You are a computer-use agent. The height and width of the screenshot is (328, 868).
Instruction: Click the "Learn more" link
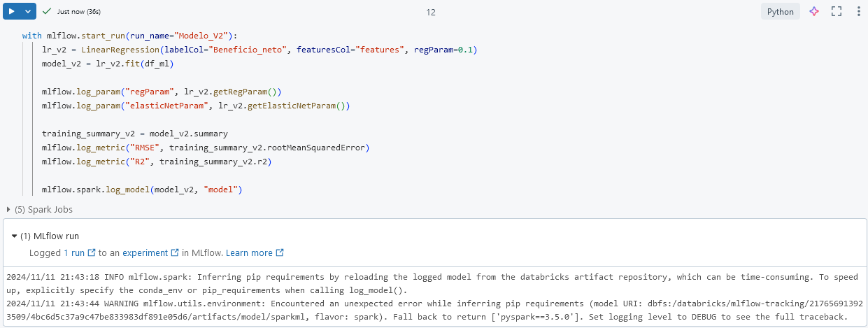pos(249,252)
